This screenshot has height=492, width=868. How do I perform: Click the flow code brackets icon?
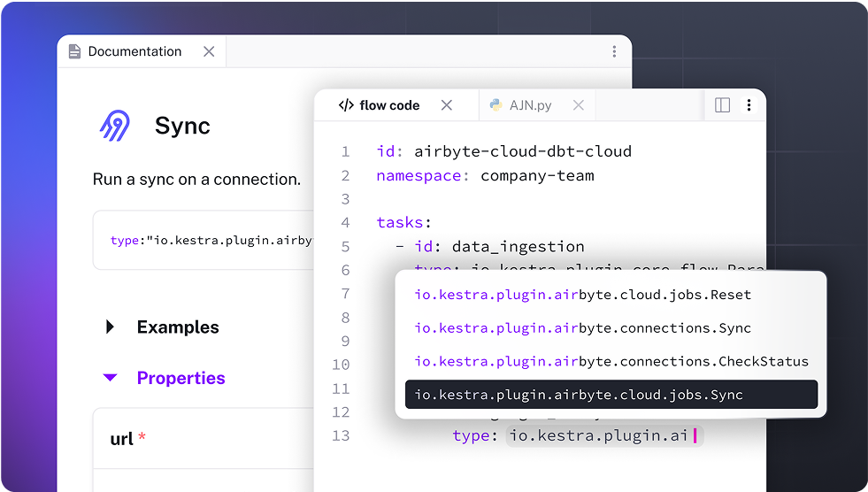point(346,105)
